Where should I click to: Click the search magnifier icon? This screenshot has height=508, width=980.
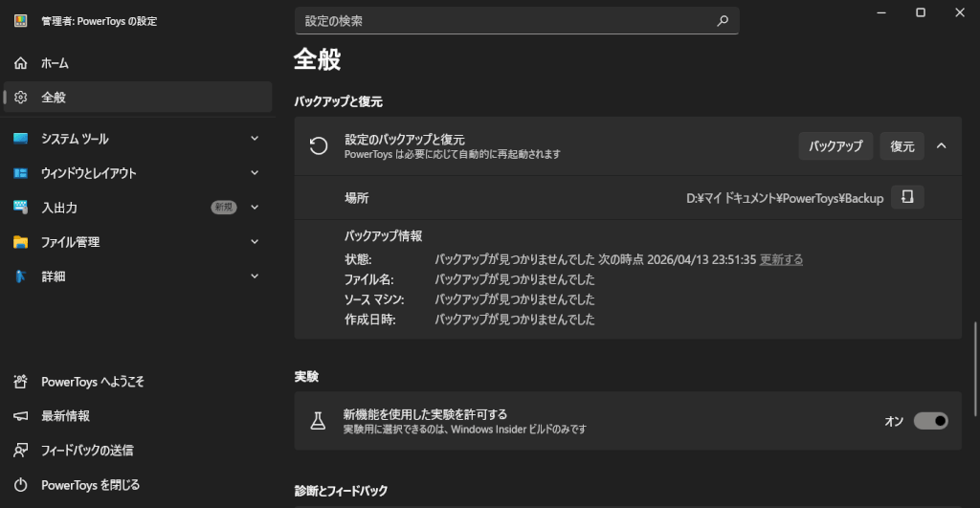point(723,20)
